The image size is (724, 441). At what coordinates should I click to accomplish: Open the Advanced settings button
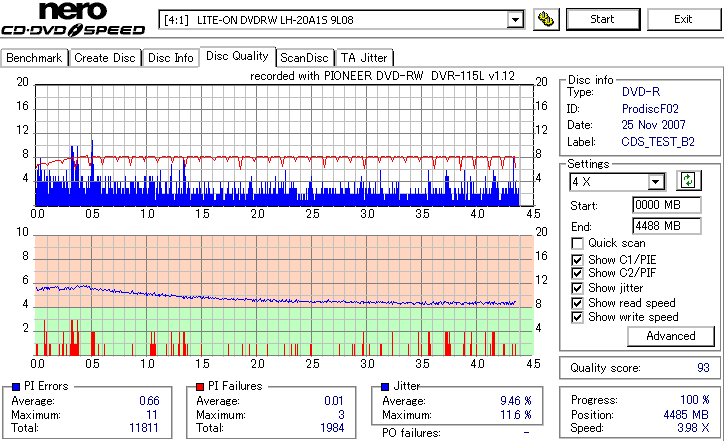[x=670, y=336]
